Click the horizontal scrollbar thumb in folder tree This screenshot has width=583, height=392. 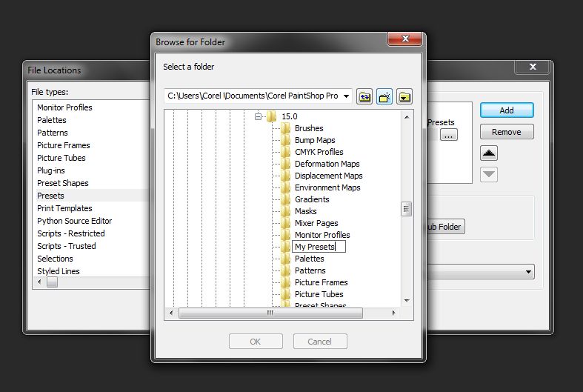click(x=270, y=313)
